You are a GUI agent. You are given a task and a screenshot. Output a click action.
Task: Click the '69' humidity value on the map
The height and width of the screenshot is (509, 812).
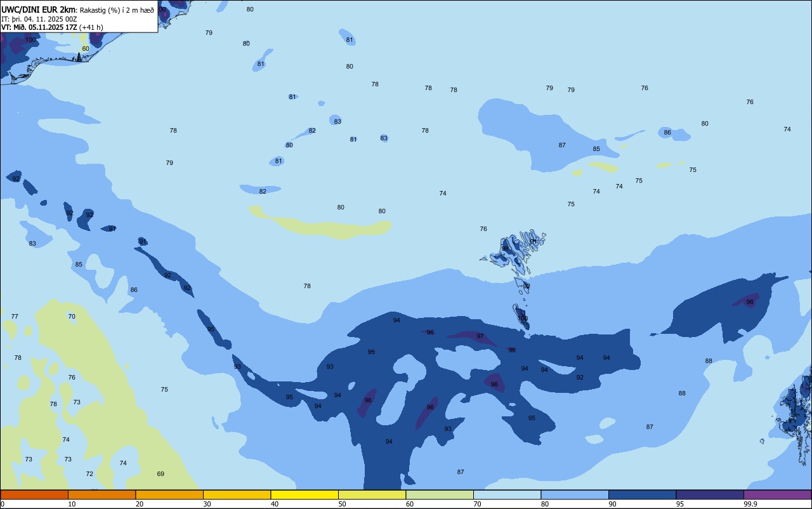click(x=160, y=474)
